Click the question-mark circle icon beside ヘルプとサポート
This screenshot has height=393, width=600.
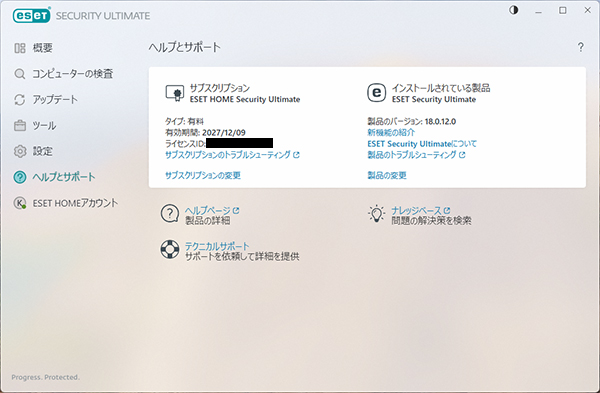20,177
